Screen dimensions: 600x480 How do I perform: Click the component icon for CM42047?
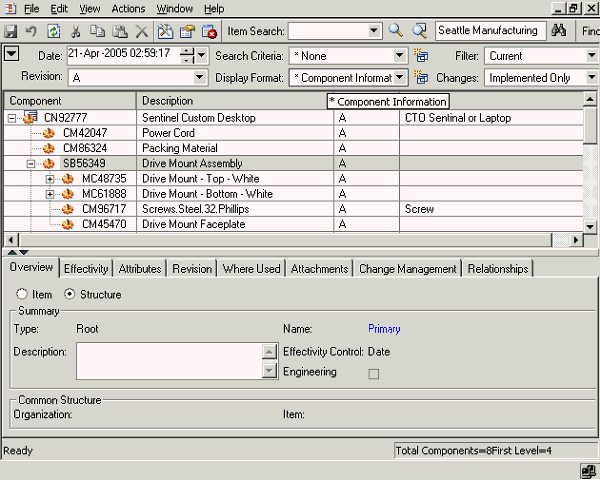[49, 133]
